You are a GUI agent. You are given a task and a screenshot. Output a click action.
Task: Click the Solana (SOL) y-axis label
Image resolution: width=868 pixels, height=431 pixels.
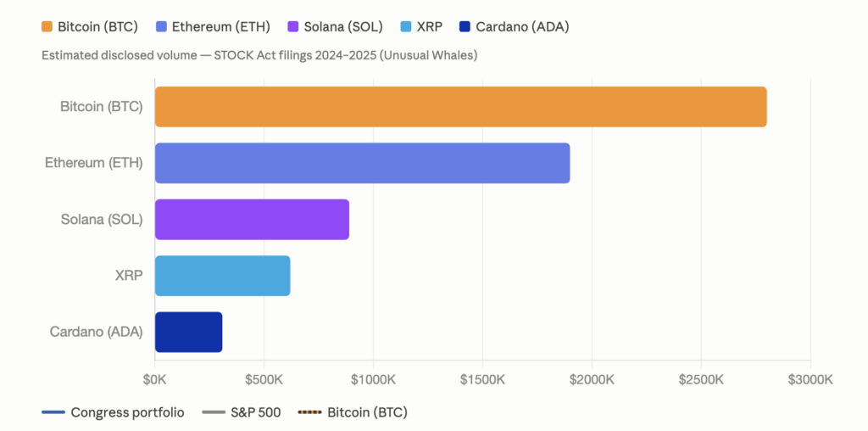103,220
